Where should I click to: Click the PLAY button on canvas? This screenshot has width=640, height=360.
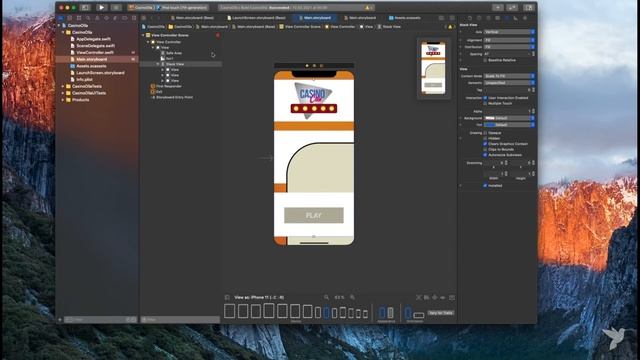(313, 216)
